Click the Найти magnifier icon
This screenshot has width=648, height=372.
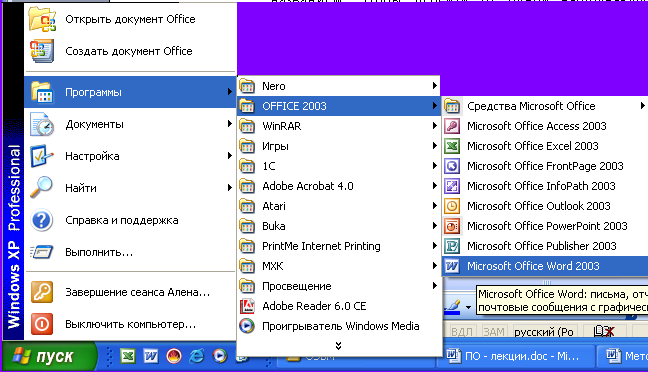tap(42, 188)
